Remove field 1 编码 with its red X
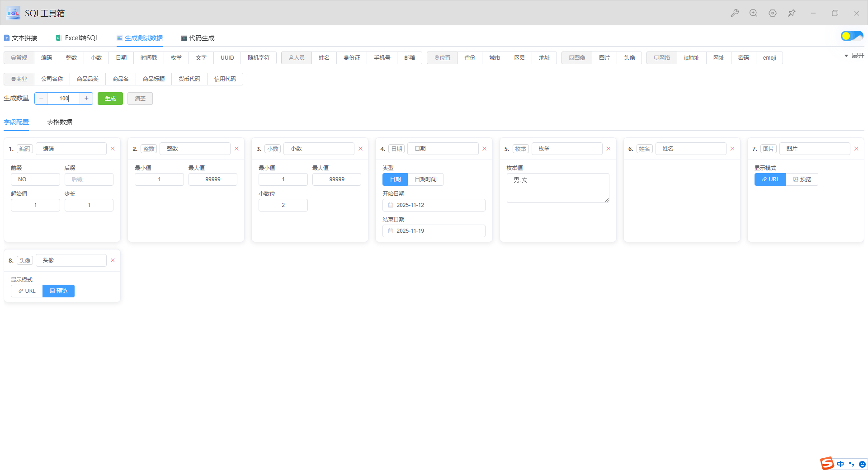The width and height of the screenshot is (868, 470). point(113,149)
